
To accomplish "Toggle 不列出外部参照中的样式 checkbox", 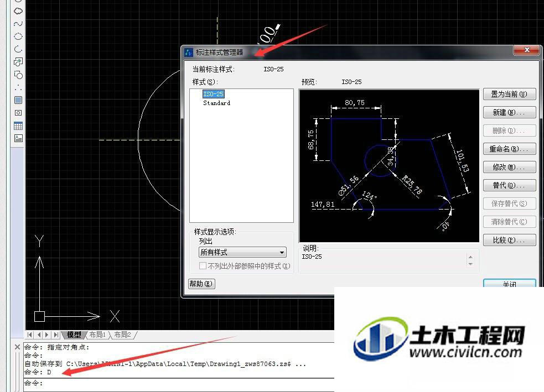I will tap(203, 266).
